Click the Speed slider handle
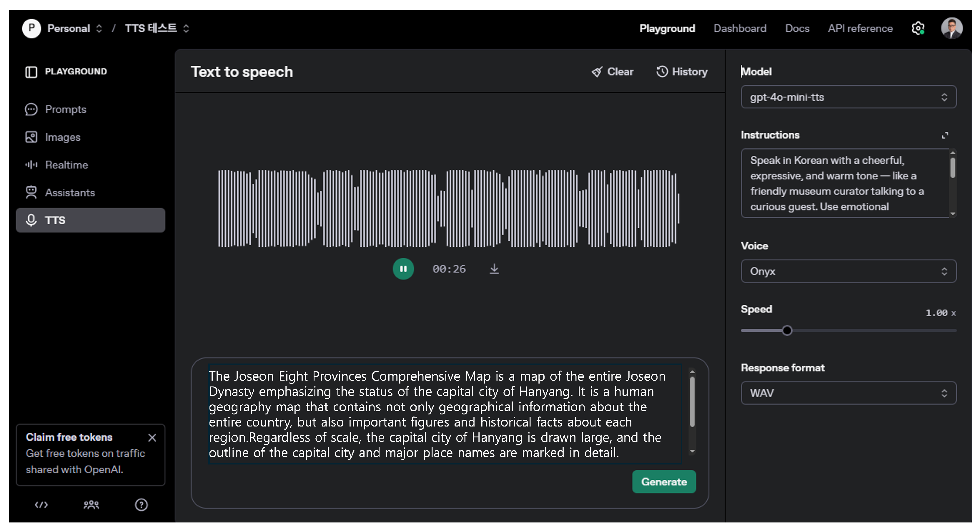This screenshot has height=531, width=980. pos(787,330)
